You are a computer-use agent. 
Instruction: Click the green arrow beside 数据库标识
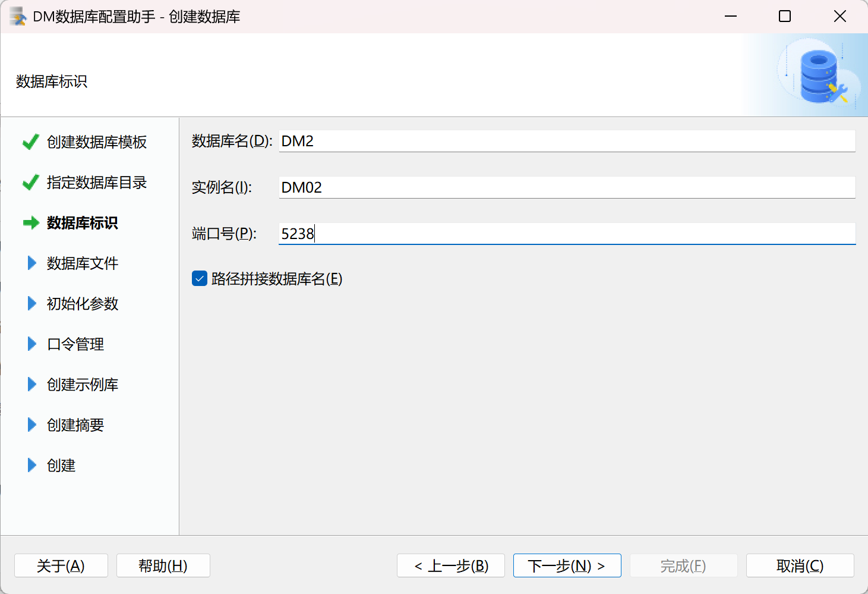point(31,223)
